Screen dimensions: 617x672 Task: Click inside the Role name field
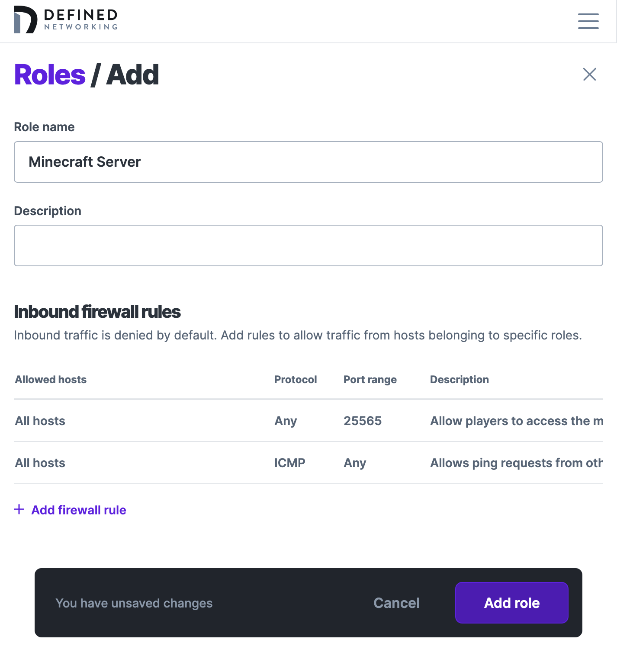click(308, 162)
